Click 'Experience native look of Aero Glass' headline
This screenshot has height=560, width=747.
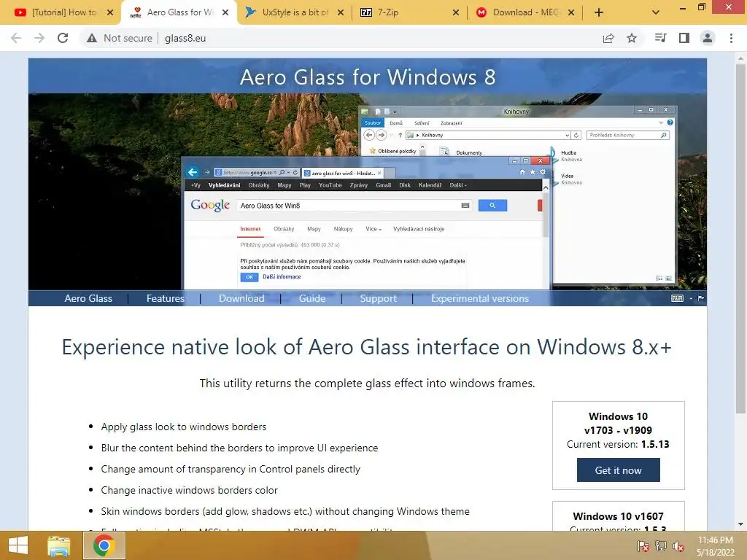(366, 346)
